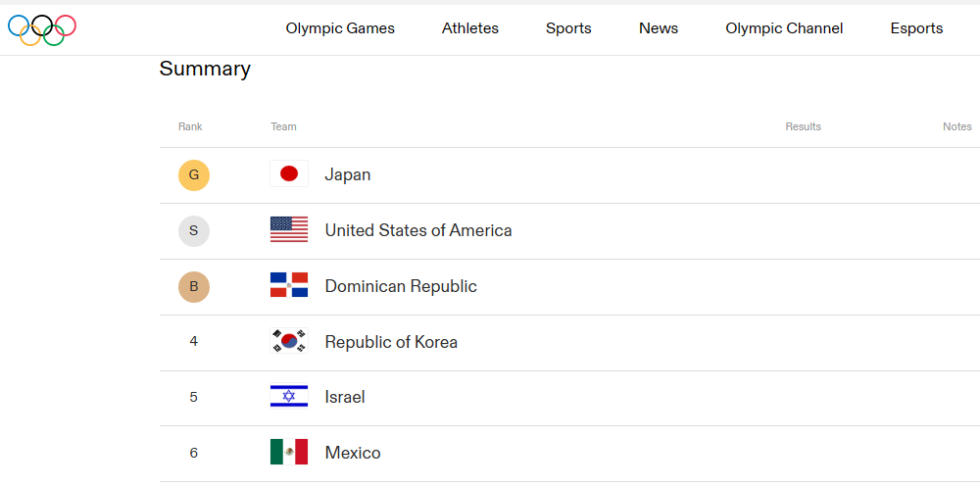Click the Israel flag icon

click(289, 396)
